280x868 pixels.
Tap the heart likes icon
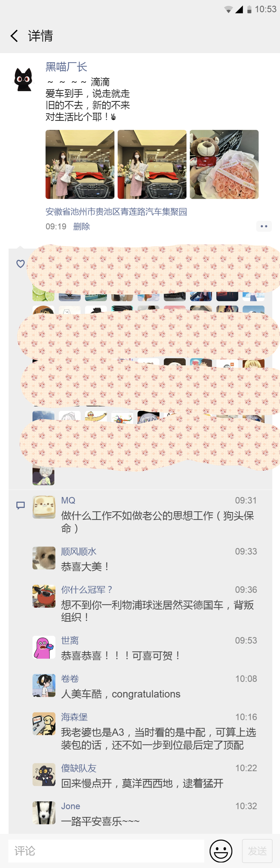(21, 264)
